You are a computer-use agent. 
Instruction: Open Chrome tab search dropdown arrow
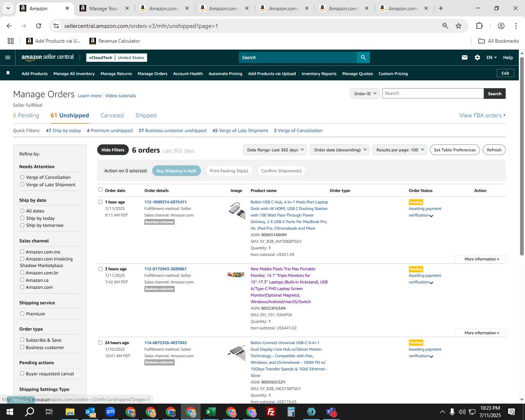[x=8, y=8]
